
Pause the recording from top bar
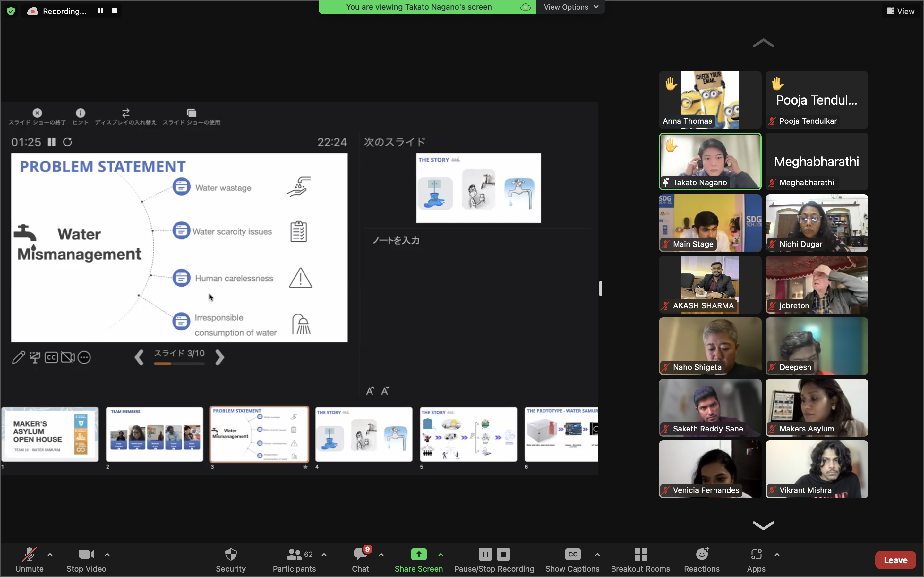click(x=100, y=11)
